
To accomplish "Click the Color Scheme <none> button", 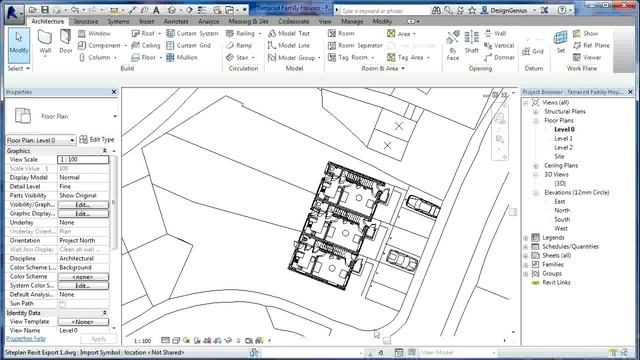I will [83, 277].
